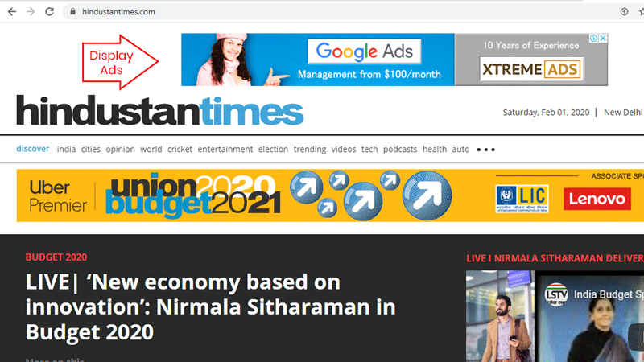Click the browser back arrow
This screenshot has height=362, width=644.
pos(12,11)
